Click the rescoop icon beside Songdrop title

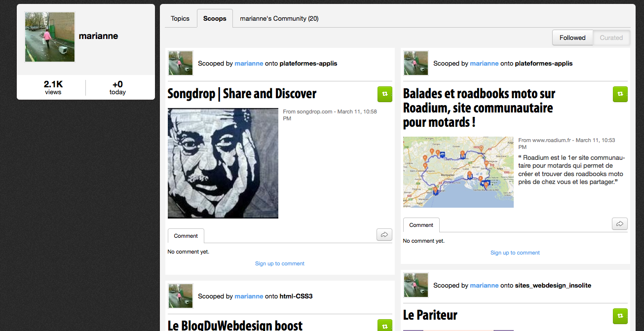[x=385, y=94]
